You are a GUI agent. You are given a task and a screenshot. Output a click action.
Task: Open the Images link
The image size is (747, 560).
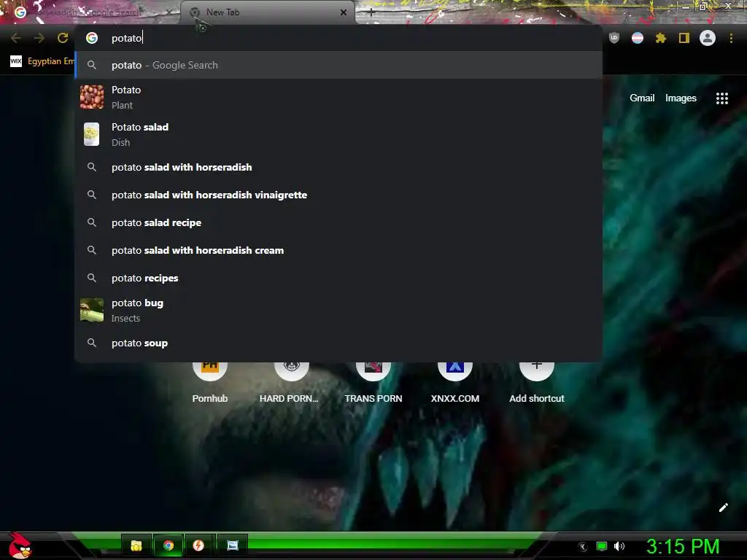click(681, 98)
